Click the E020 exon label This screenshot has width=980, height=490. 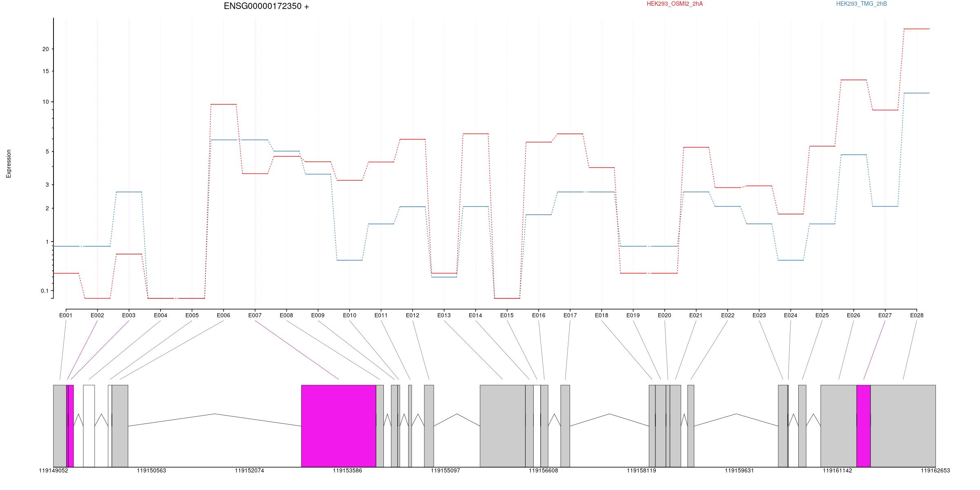click(664, 315)
